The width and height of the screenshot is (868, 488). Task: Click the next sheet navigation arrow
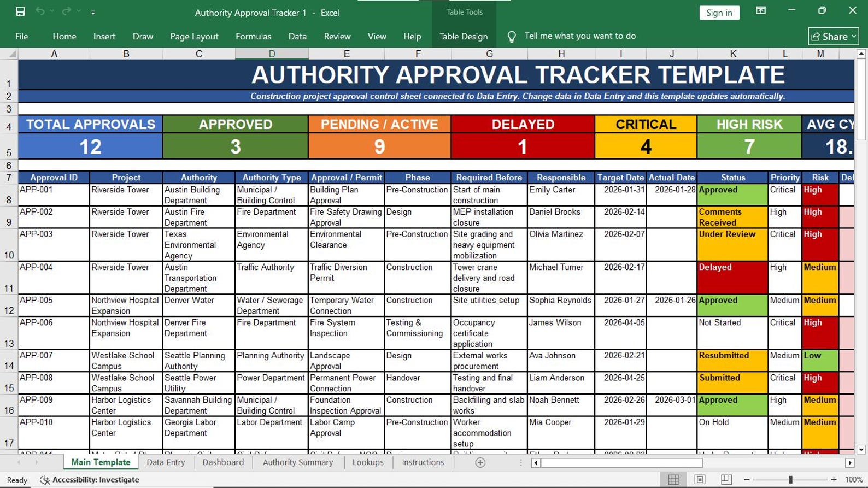37,462
